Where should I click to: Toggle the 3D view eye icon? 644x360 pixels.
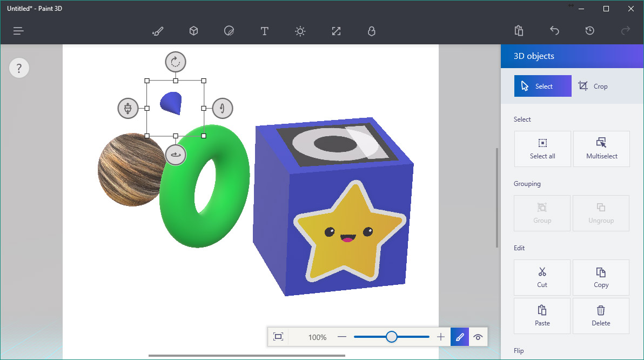tap(478, 336)
